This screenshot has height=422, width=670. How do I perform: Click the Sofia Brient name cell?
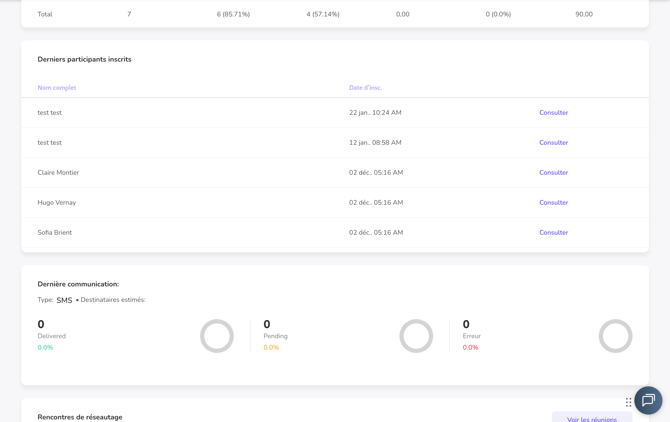pyautogui.click(x=55, y=233)
